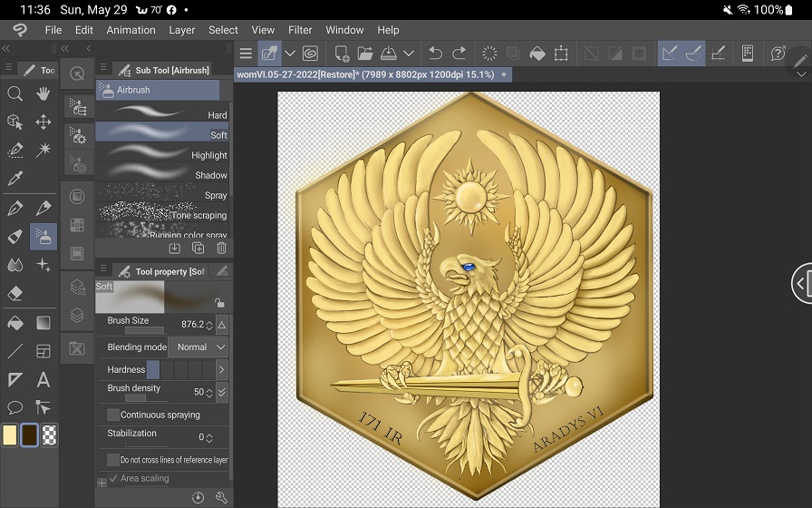Toggle the Area scaling checkbox
The image size is (812, 508).
click(113, 478)
